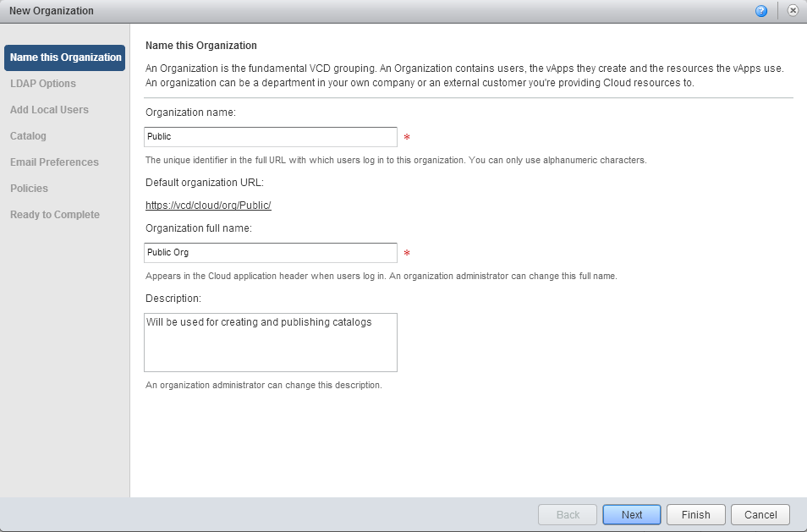The width and height of the screenshot is (807, 532).
Task: Click the Name this Organization heading
Action: 201,46
